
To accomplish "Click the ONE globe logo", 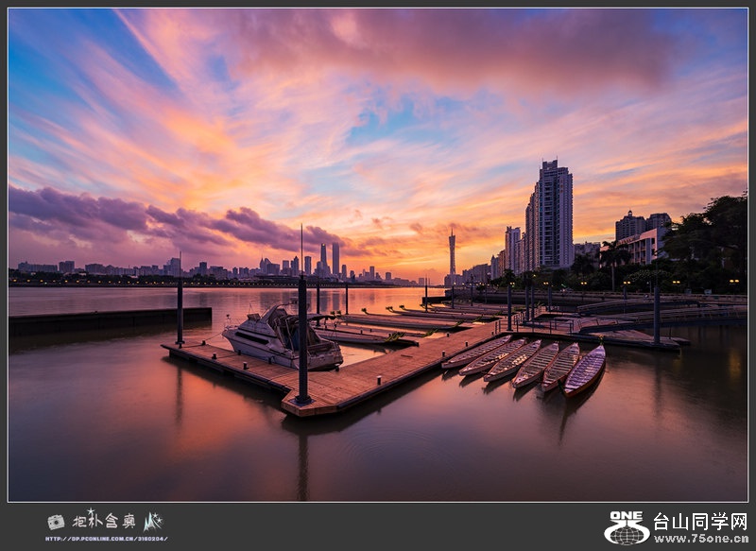I will pyautogui.click(x=627, y=528).
